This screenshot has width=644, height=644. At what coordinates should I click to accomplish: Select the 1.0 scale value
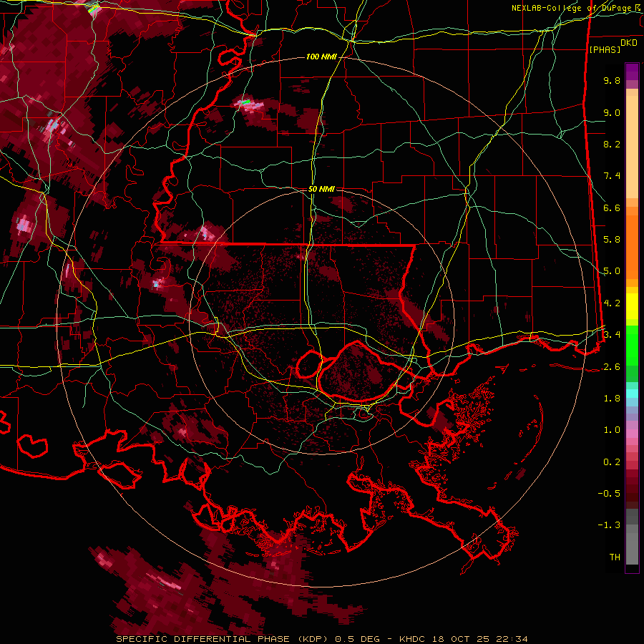tap(612, 430)
